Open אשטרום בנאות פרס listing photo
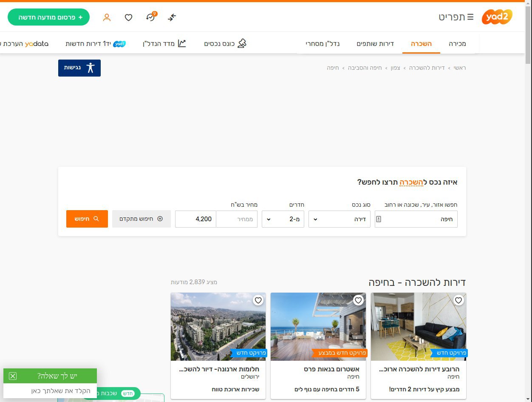 pos(318,327)
